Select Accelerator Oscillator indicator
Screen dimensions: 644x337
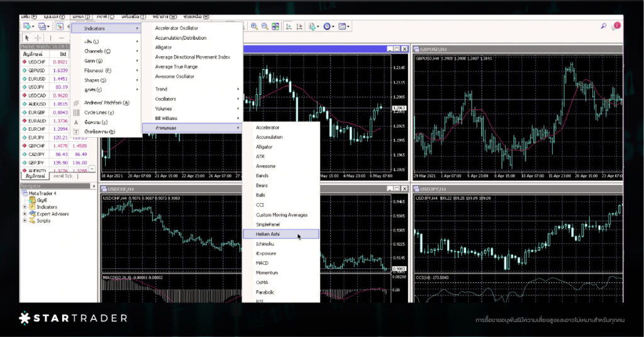[192, 28]
